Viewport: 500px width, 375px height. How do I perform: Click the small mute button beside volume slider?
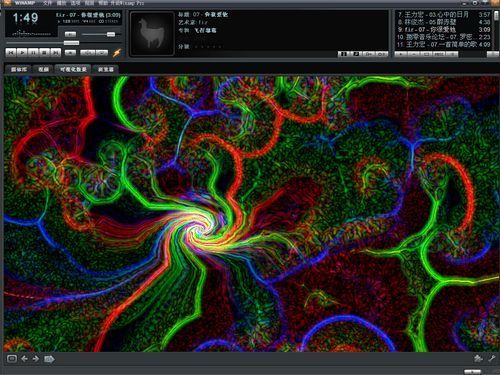tap(70, 34)
